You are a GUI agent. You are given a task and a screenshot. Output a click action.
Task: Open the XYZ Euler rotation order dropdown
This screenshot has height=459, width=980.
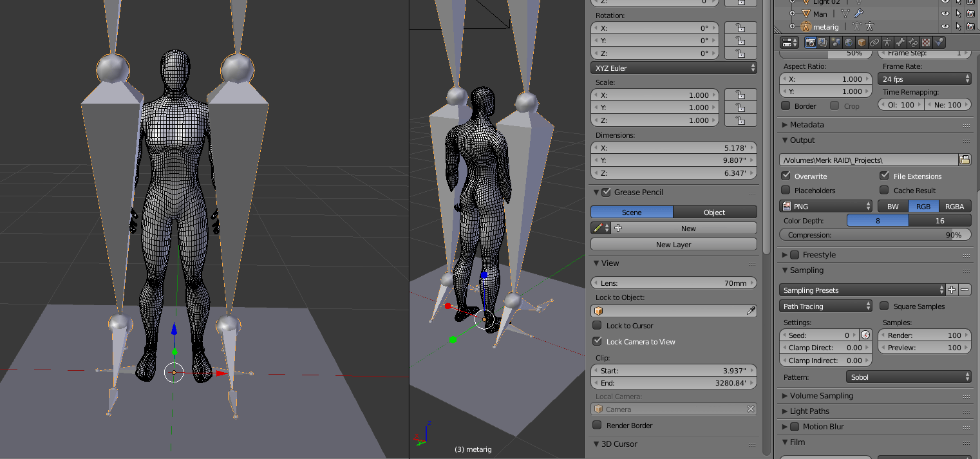(673, 68)
